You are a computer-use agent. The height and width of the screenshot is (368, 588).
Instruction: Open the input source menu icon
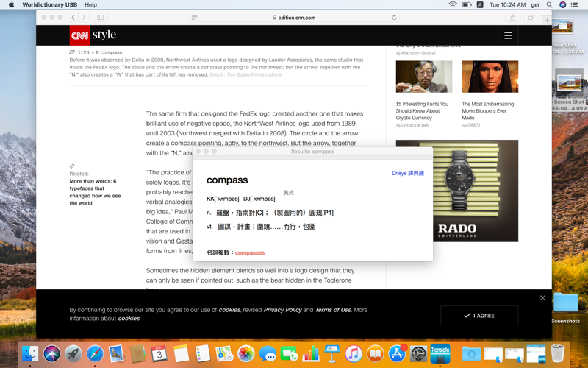pos(480,4)
